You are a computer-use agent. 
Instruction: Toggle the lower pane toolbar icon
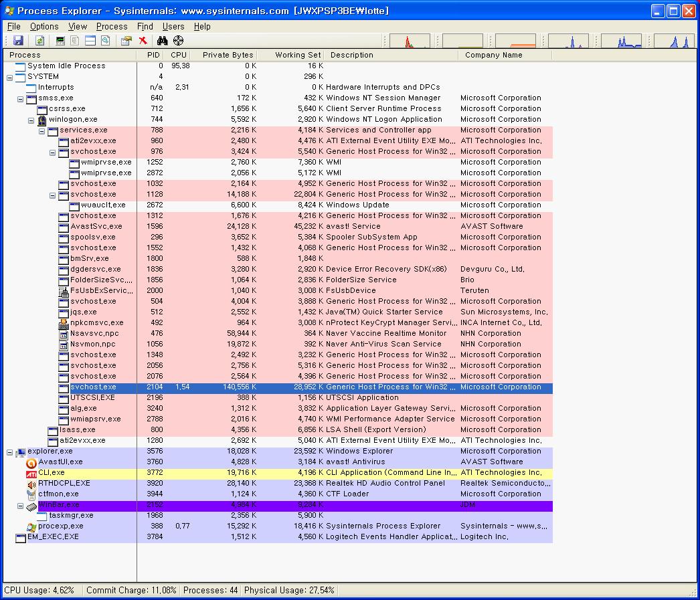point(90,41)
